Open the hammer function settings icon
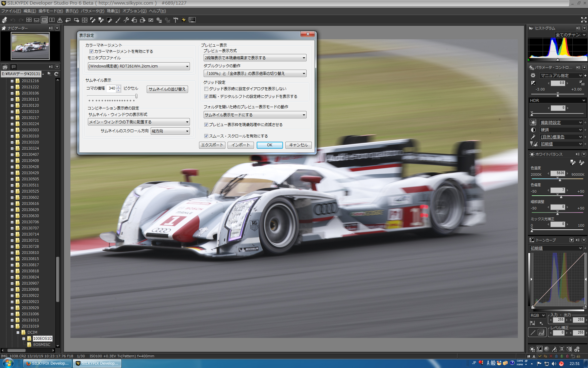Image resolution: width=588 pixels, height=368 pixels. (175, 20)
